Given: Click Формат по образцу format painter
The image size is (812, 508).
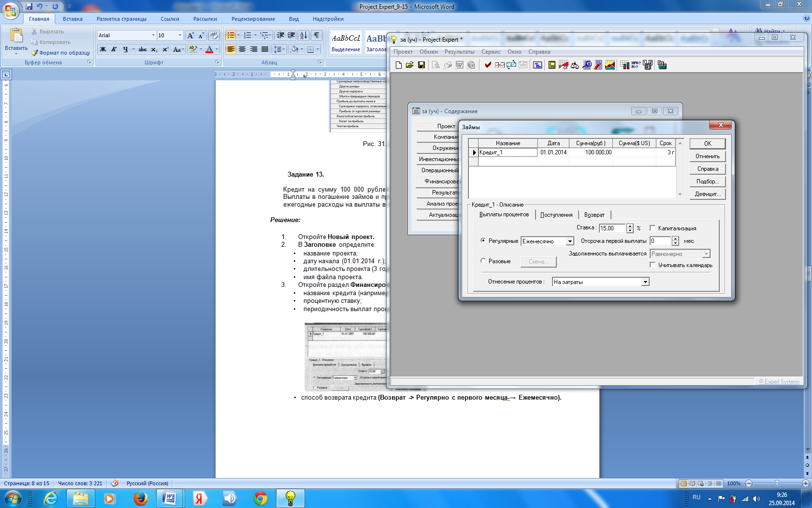Looking at the screenshot, I should (60, 53).
